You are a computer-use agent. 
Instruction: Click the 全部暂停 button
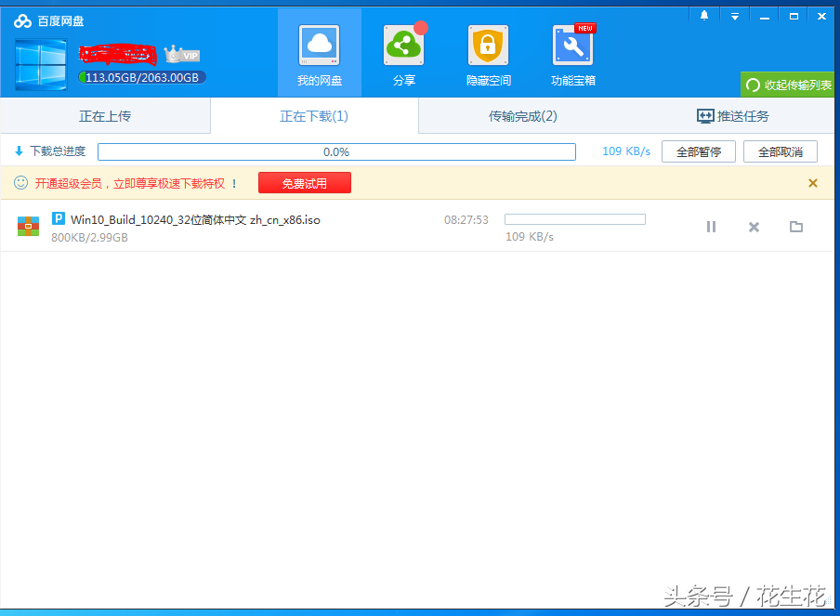click(699, 151)
